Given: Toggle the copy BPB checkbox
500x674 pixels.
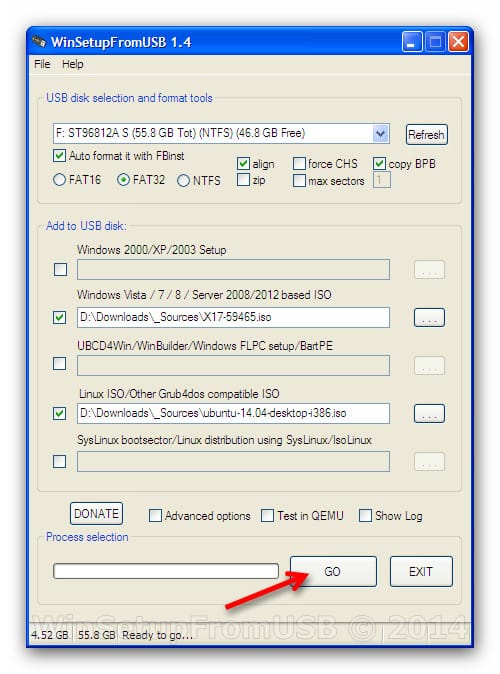Looking at the screenshot, I should pyautogui.click(x=379, y=163).
